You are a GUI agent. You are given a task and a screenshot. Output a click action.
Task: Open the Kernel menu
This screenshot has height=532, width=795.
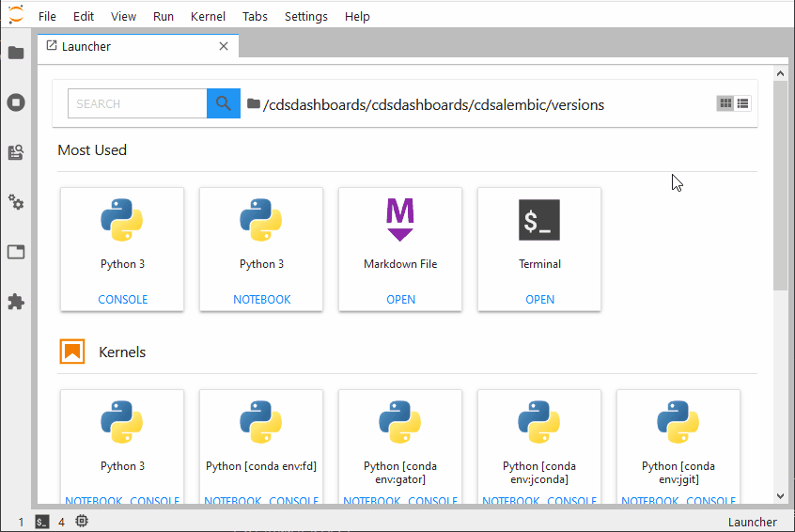click(x=208, y=16)
